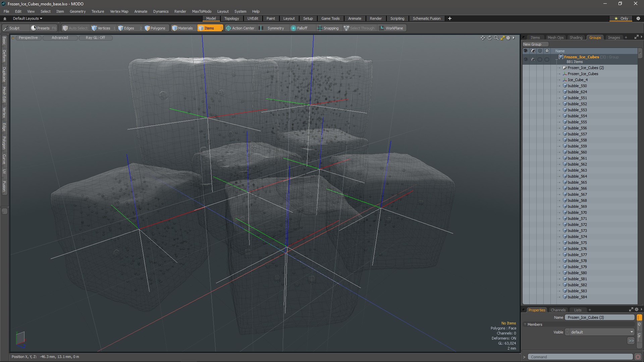Open viewport settings gear icon
This screenshot has width=644, height=362.
(508, 38)
